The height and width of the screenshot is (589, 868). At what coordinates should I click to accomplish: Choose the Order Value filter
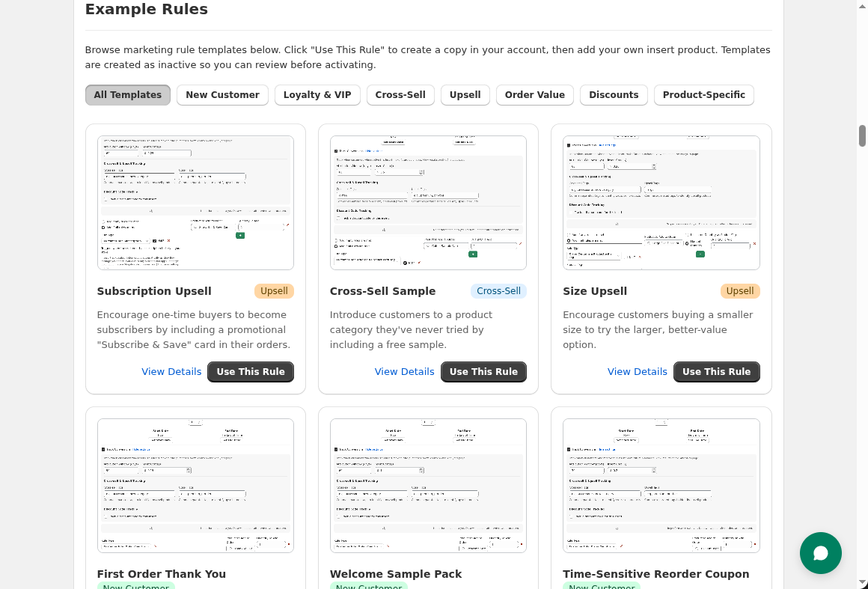534,95
